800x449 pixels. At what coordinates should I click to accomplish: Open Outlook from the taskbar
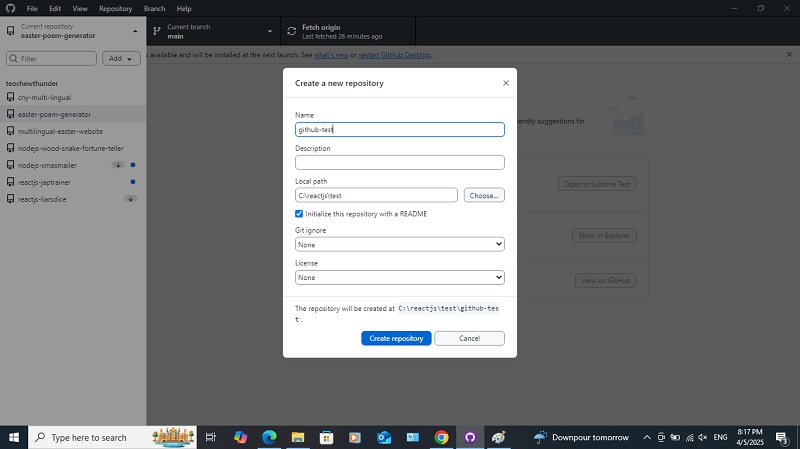(x=384, y=437)
